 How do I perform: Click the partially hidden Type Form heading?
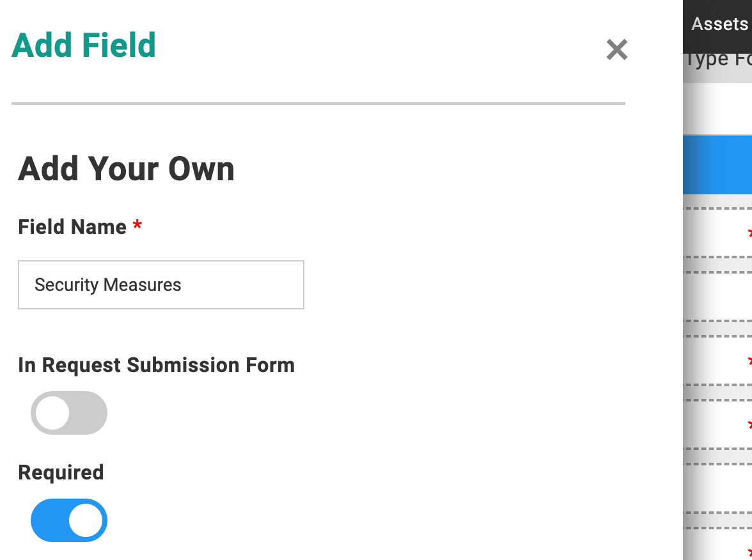(718, 59)
